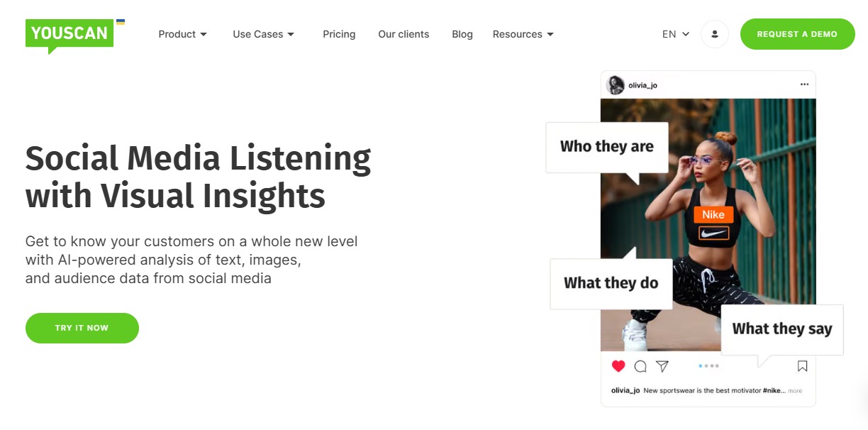Image resolution: width=868 pixels, height=430 pixels.
Task: Expand the EN language selector
Action: pos(674,33)
